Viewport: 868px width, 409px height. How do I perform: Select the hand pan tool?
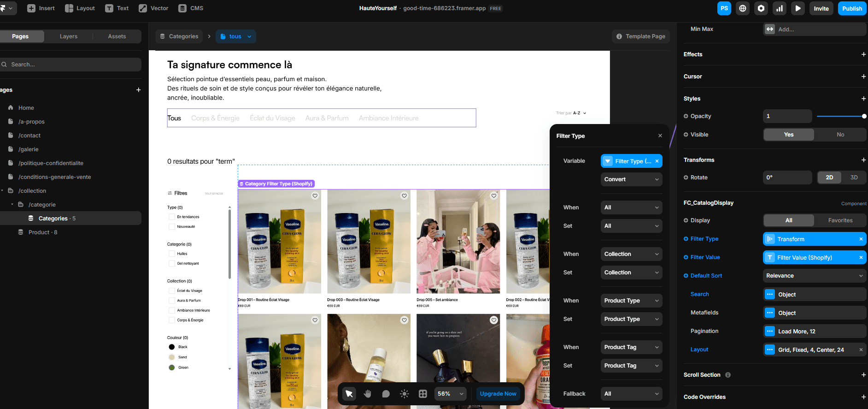367,394
